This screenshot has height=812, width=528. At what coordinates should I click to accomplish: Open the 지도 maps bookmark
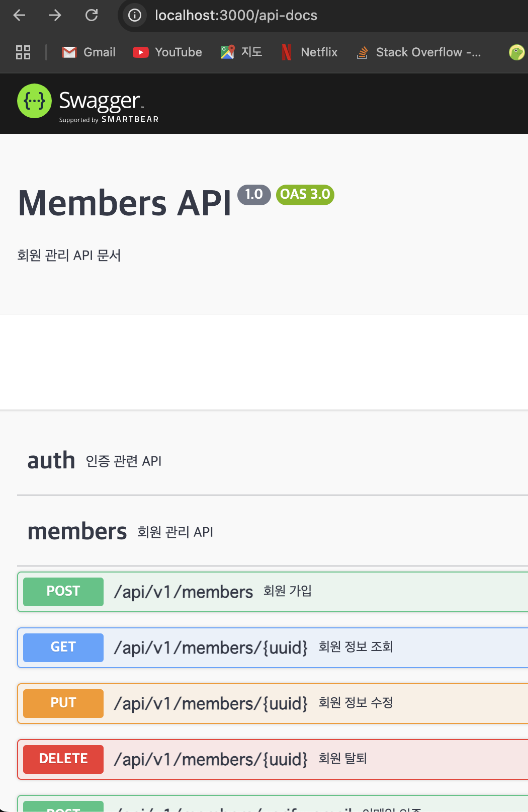point(241,52)
